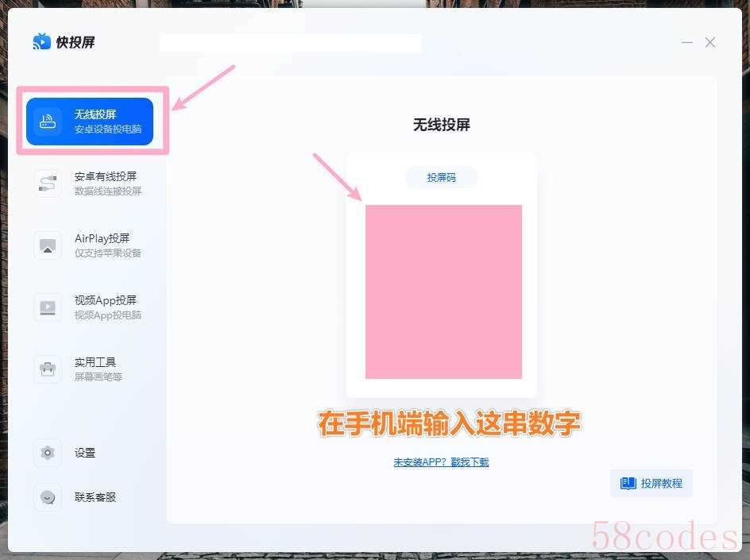Open 联系客服 from the sidebar

pos(90,497)
